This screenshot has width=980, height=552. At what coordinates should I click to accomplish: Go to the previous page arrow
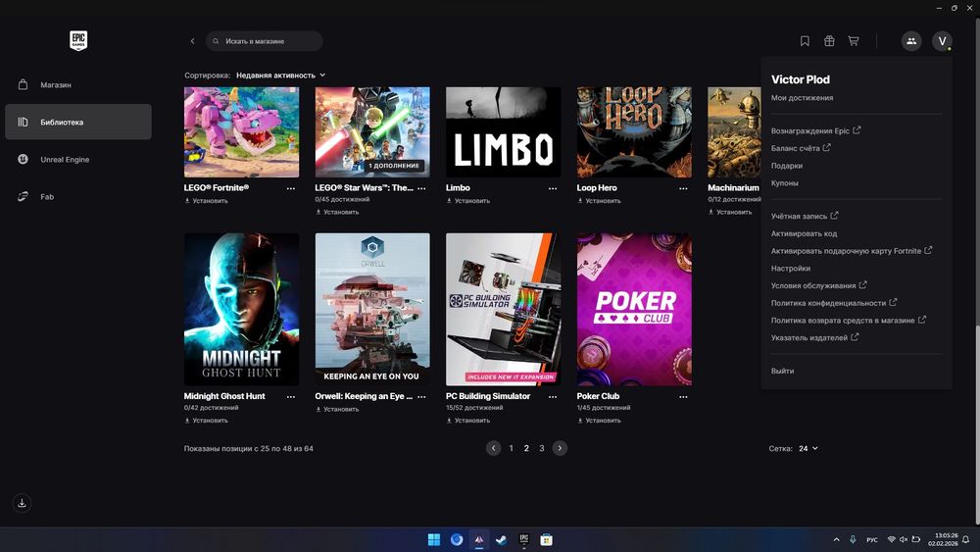pos(493,448)
